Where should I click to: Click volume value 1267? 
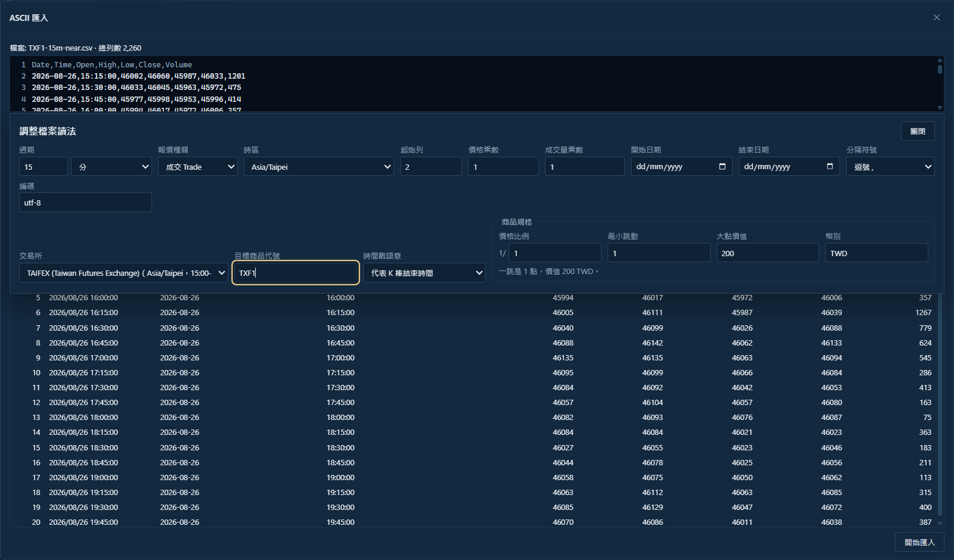coord(923,312)
